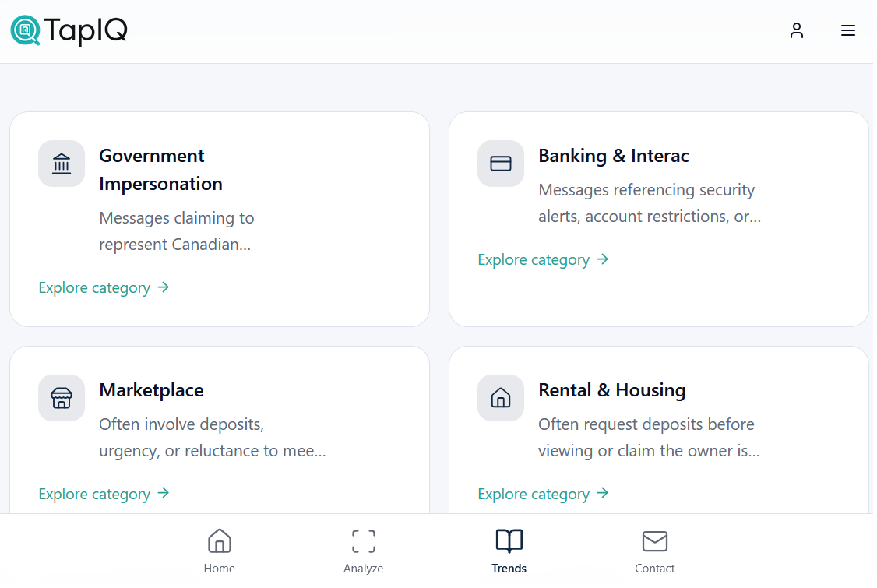This screenshot has height=588, width=877.
Task: Click the Marketplace card title
Action: click(151, 389)
